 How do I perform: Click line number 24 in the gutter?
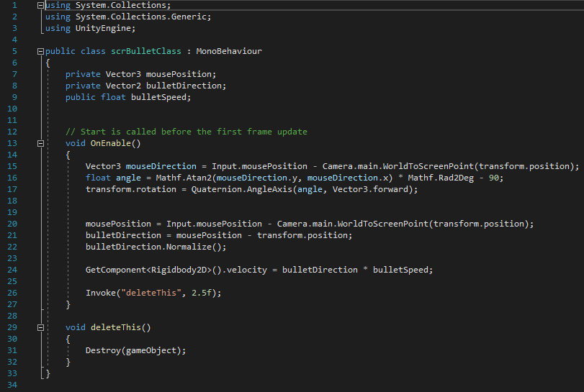pos(14,270)
